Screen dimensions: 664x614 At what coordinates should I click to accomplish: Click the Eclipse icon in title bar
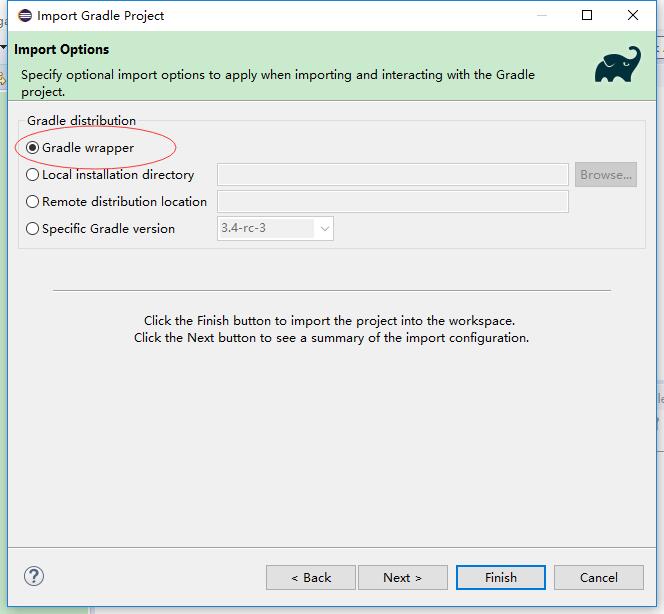24,15
